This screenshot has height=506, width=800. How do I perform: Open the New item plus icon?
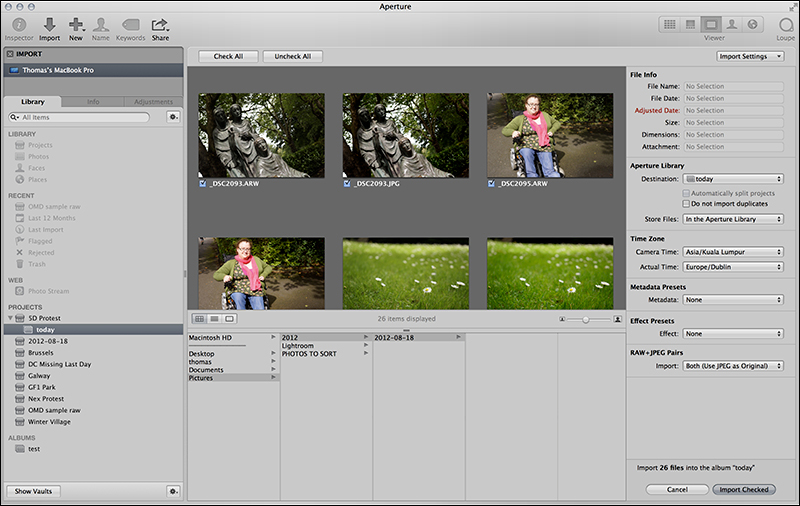pos(76,24)
